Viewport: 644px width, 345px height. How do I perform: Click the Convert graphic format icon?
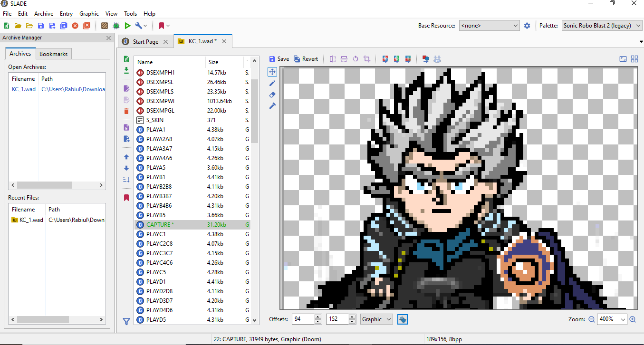point(426,59)
